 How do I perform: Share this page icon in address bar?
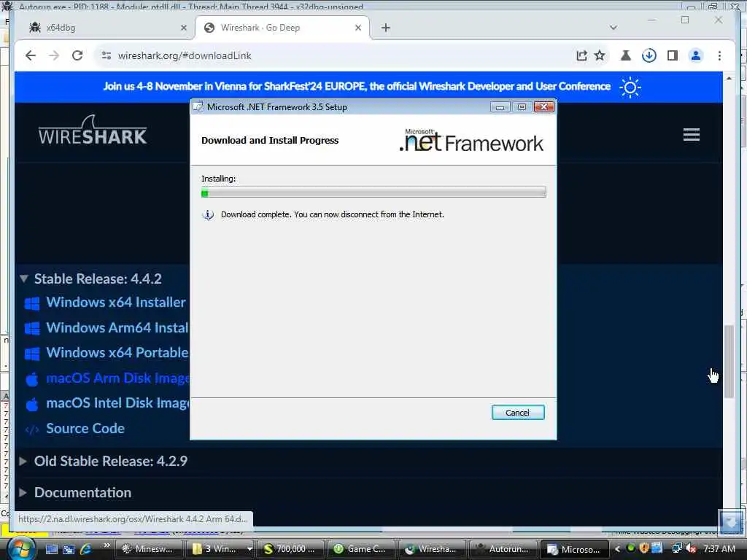[581, 55]
